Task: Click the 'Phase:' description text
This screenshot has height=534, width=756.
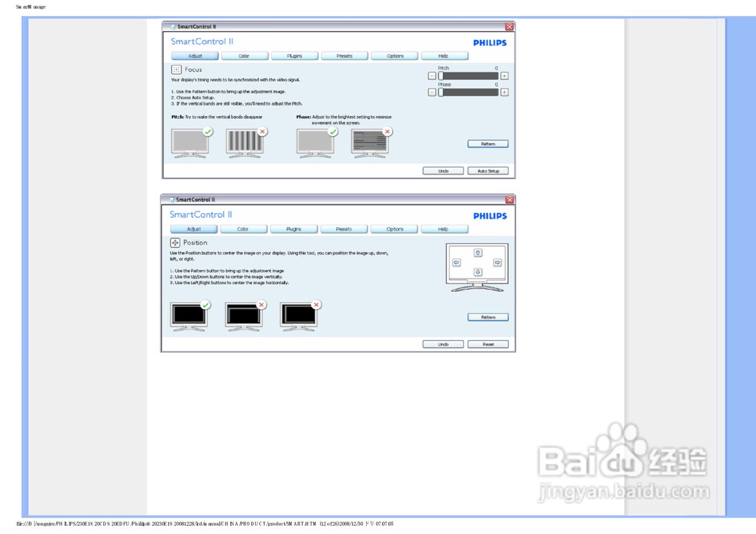Action: (344, 120)
